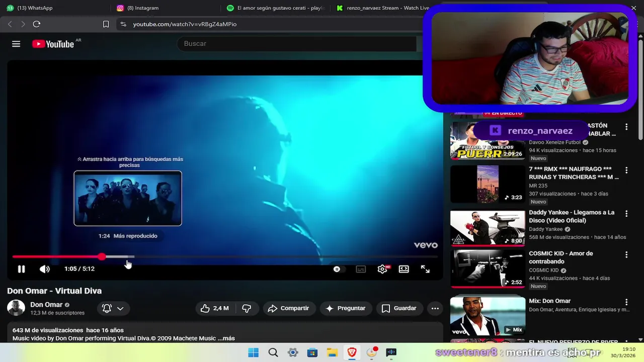The width and height of the screenshot is (644, 362).
Task: Save the video with Guardar
Action: tap(399, 308)
